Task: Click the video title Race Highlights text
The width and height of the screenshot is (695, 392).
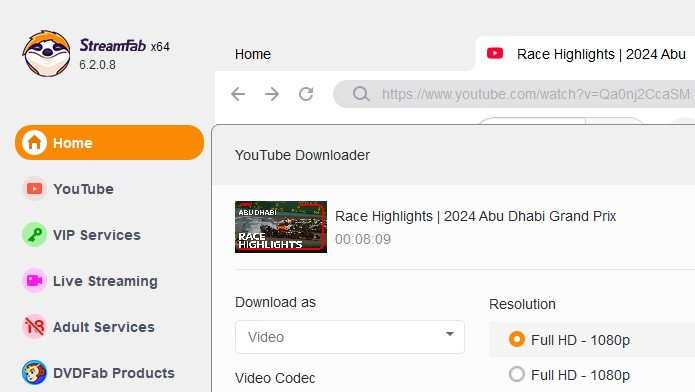Action: coord(476,216)
